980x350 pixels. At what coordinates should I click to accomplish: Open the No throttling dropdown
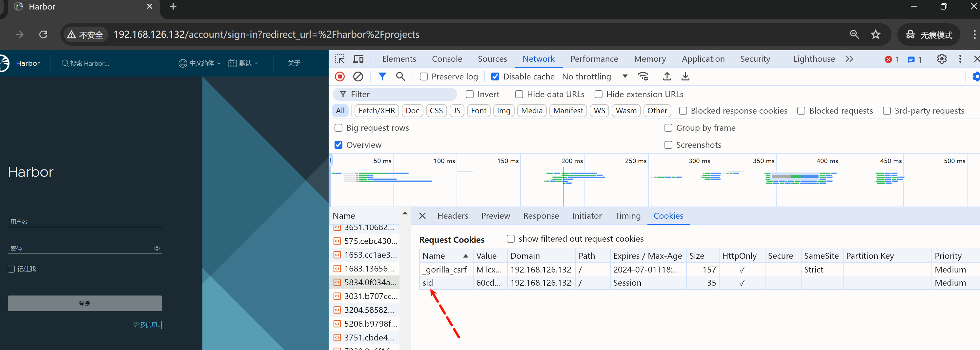point(594,77)
